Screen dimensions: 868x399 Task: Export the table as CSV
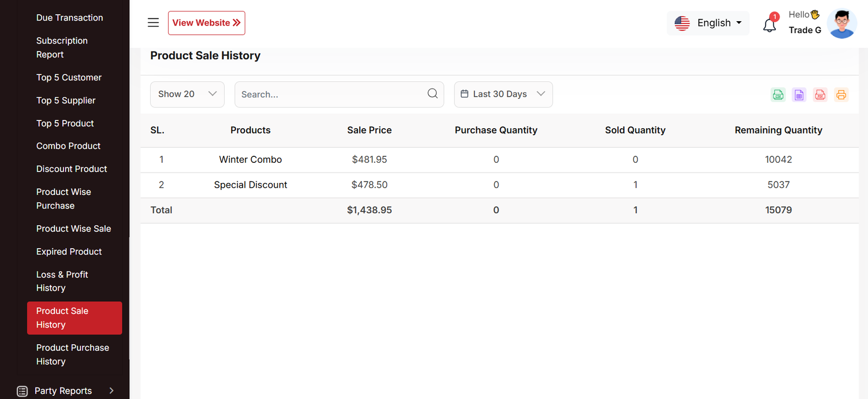point(778,95)
